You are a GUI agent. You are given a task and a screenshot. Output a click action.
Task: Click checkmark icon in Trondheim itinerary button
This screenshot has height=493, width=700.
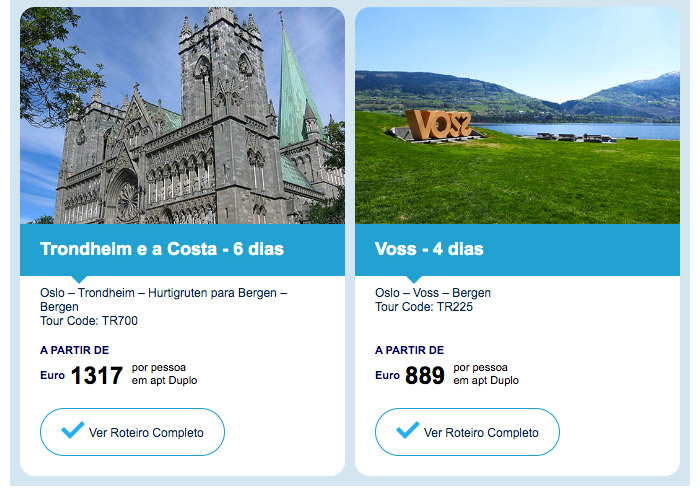(73, 430)
